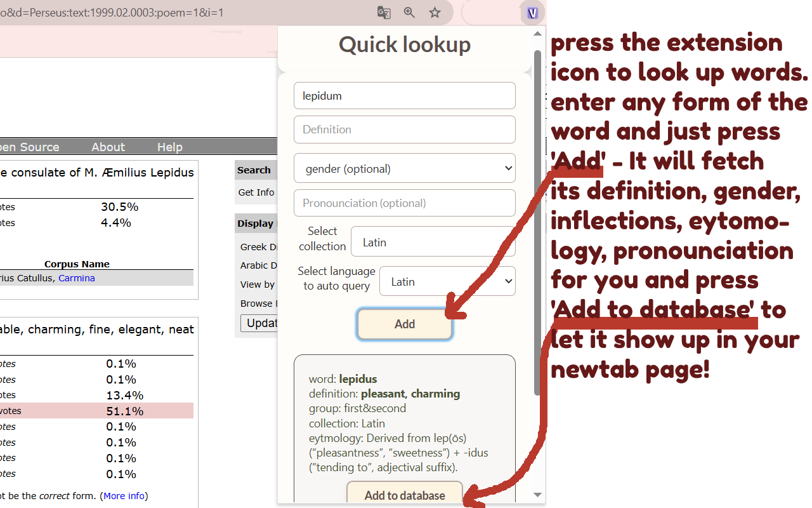Open the Open Source menu item
This screenshot has height=508, width=812.
pos(29,147)
